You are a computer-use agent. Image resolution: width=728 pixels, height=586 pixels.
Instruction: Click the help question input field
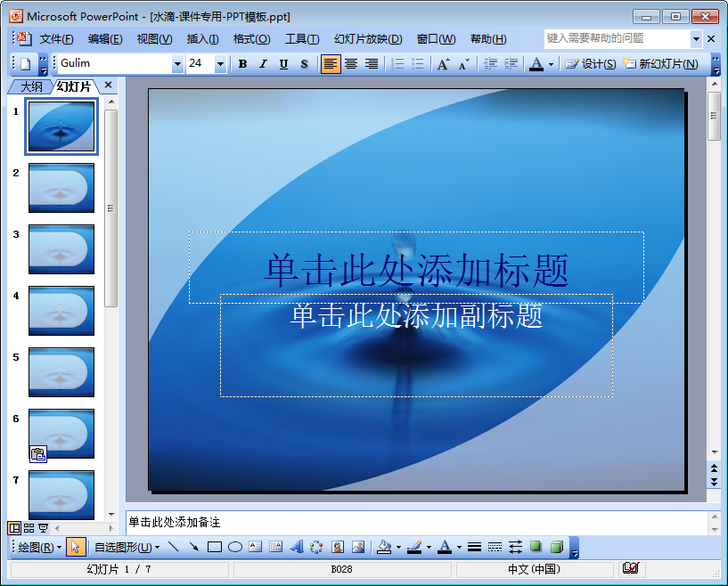[x=618, y=38]
